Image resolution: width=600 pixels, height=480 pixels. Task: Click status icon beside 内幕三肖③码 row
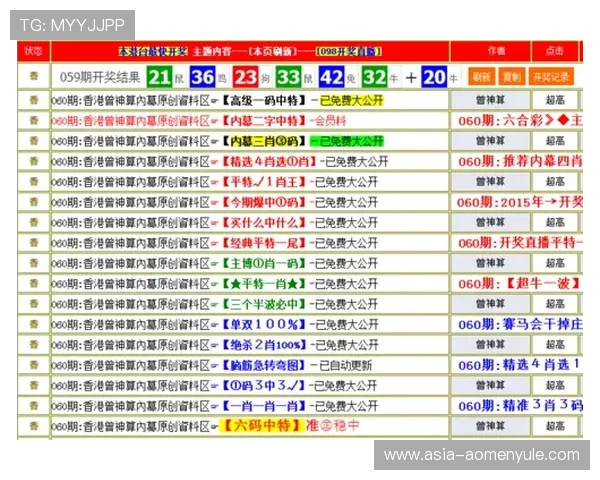[x=34, y=141]
